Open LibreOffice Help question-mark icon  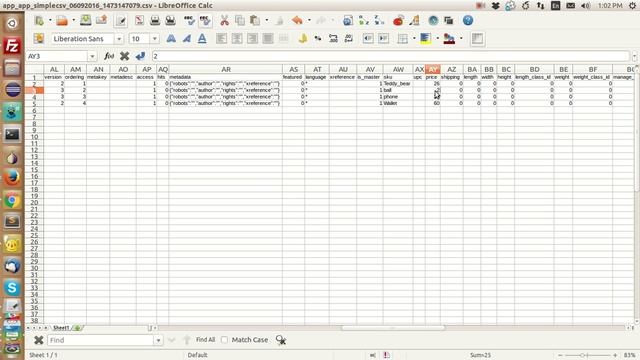click(x=468, y=20)
